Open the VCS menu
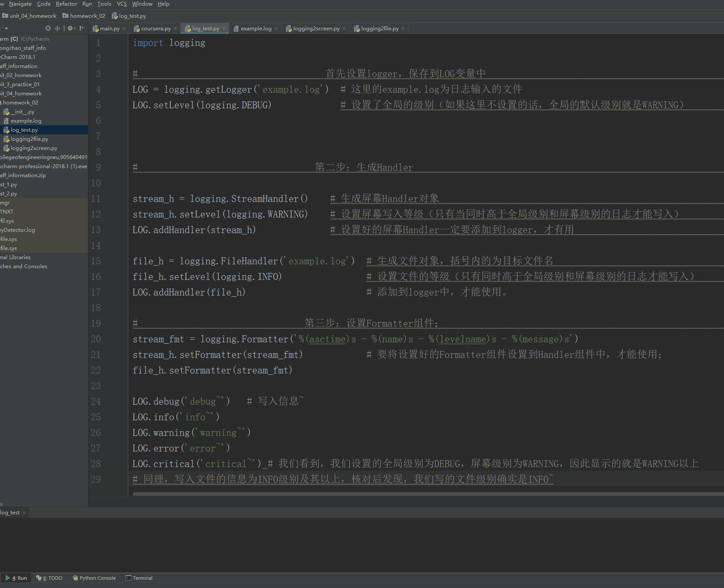This screenshot has height=588, width=724. tap(122, 4)
